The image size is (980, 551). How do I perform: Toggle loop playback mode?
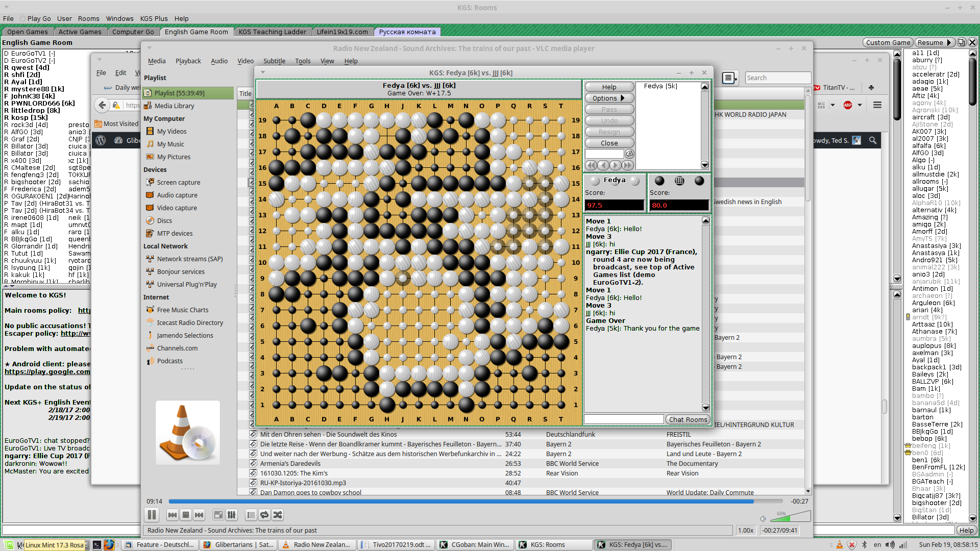coord(264,515)
